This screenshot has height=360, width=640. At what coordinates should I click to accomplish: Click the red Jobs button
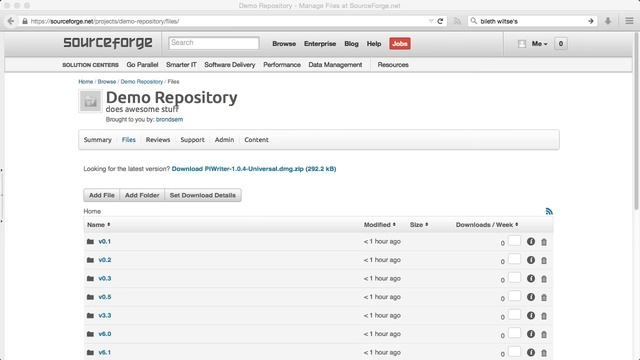click(x=400, y=44)
